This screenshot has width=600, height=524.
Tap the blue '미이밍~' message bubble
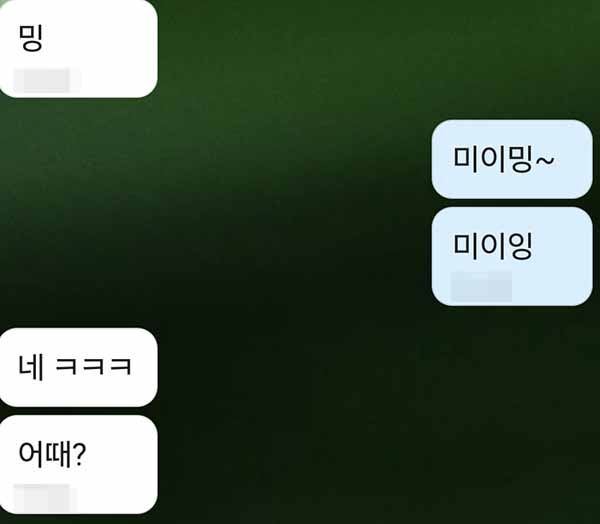[512, 159]
